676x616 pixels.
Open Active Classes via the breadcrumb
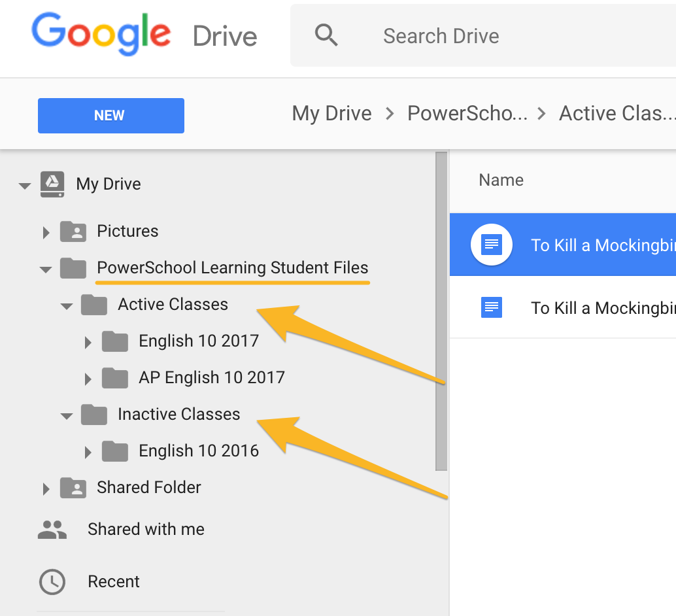click(x=615, y=113)
